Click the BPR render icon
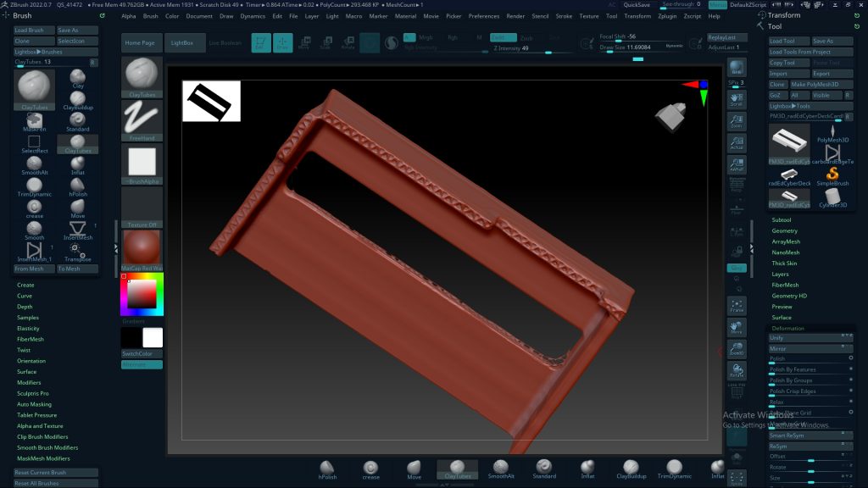 [x=737, y=68]
